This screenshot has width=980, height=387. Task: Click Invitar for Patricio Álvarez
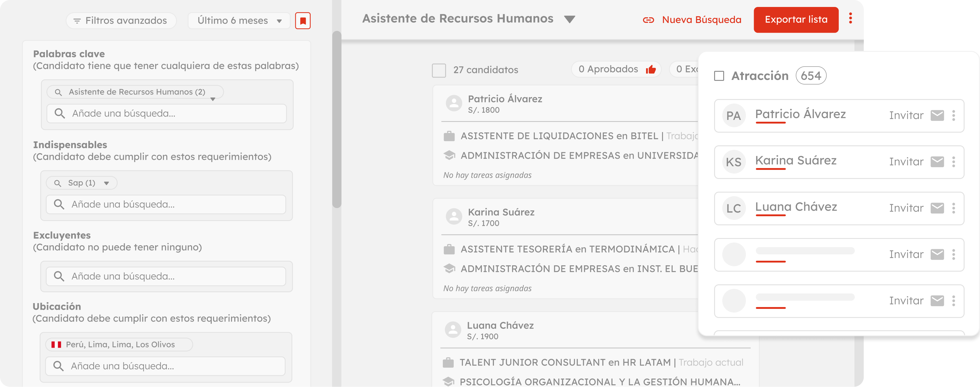(906, 115)
